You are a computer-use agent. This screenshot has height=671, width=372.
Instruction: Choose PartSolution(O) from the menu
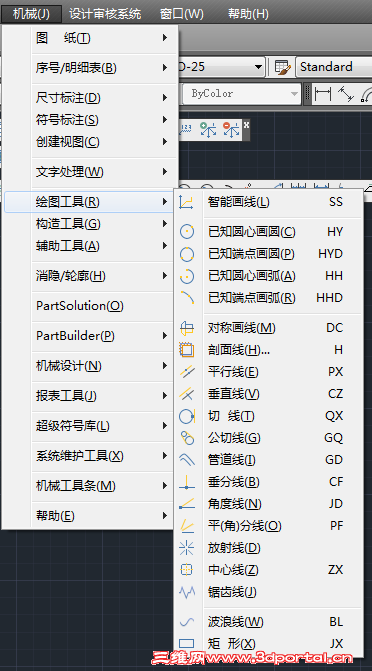click(89, 306)
